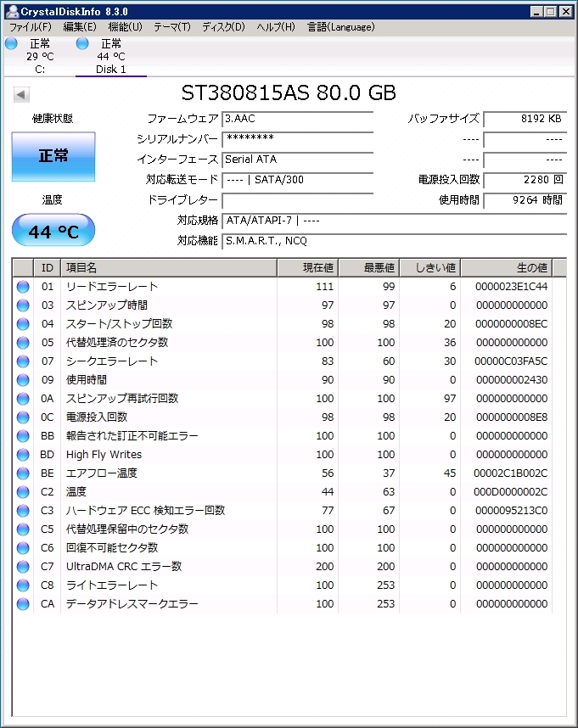Select the C: drive status orb
The image size is (578, 728).
tap(12, 43)
